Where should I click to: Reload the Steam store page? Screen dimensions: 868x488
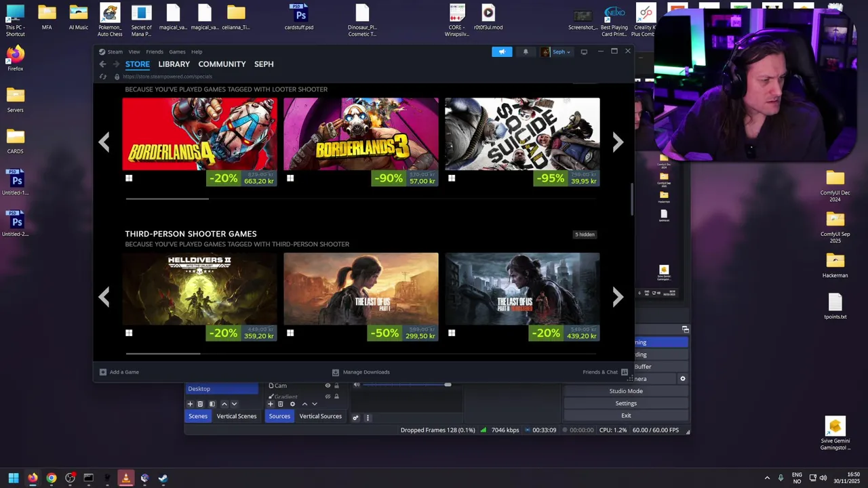103,77
